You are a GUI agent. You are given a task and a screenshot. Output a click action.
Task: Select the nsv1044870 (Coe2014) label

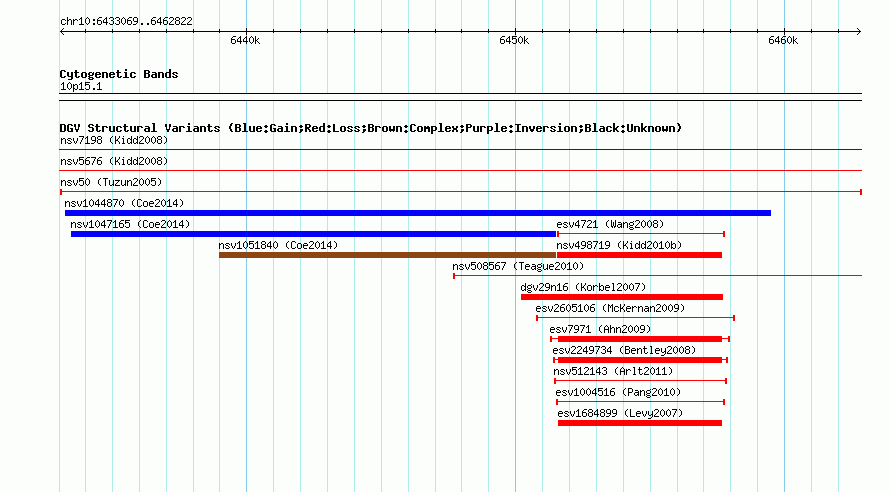(124, 203)
